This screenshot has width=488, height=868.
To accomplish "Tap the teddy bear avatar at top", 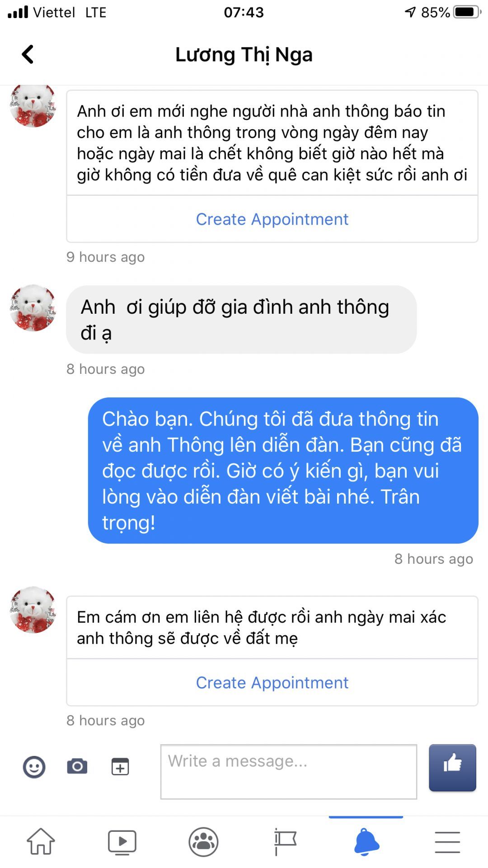I will 33,106.
